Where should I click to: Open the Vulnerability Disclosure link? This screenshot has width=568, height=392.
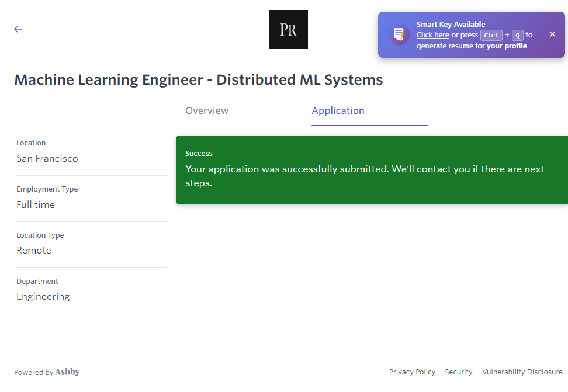[x=522, y=372]
